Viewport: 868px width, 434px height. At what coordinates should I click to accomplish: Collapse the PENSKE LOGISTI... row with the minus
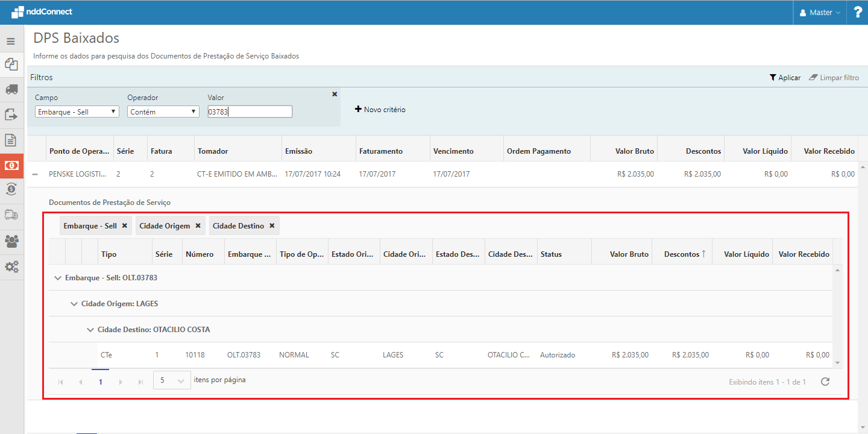click(35, 174)
